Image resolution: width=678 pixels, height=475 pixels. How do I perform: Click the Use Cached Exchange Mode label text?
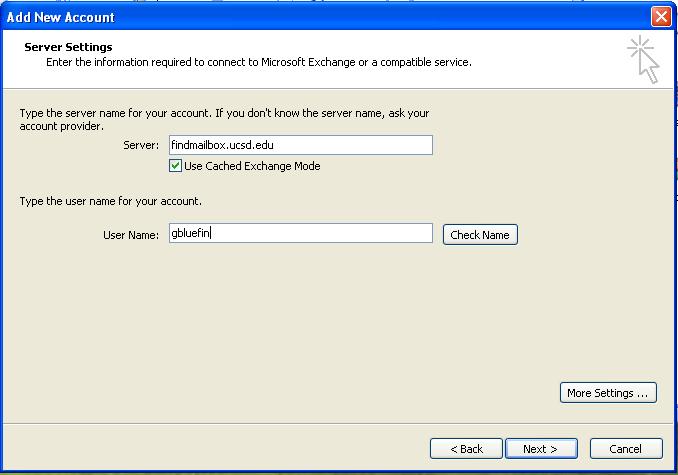252,166
